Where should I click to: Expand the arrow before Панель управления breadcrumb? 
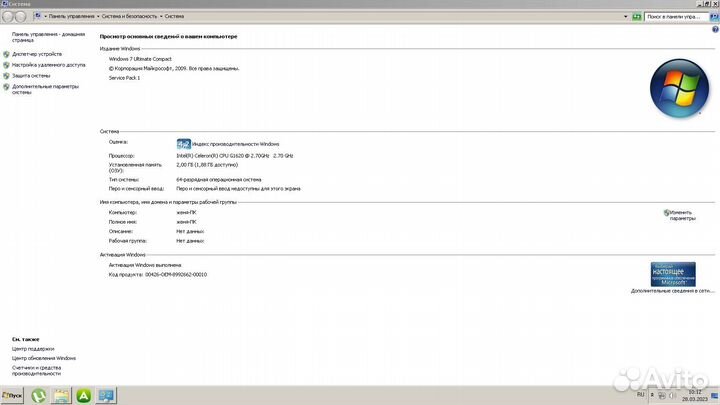click(45, 17)
